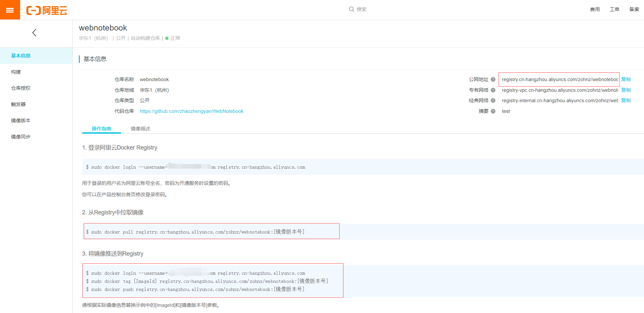Copy the 专有网络 registry address

coord(626,90)
